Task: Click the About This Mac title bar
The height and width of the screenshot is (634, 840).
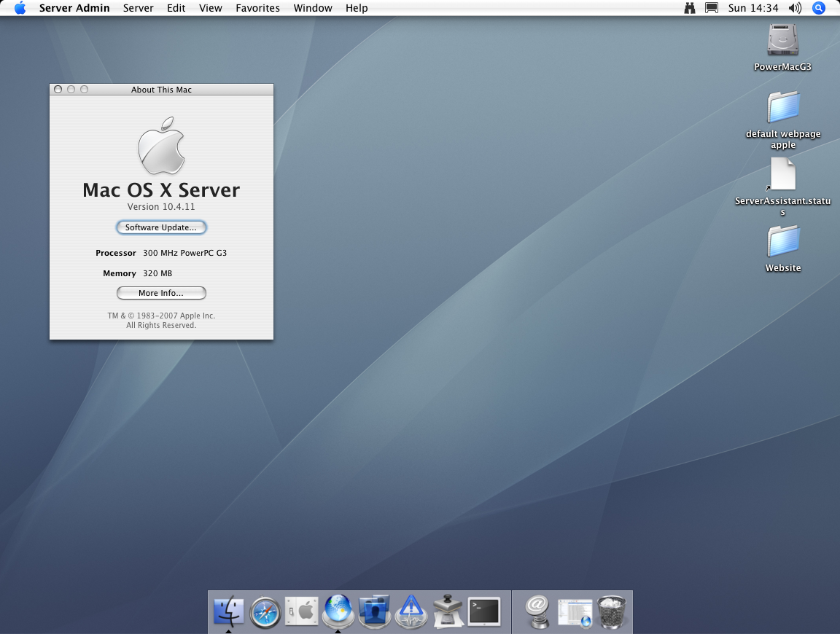Action: (161, 90)
